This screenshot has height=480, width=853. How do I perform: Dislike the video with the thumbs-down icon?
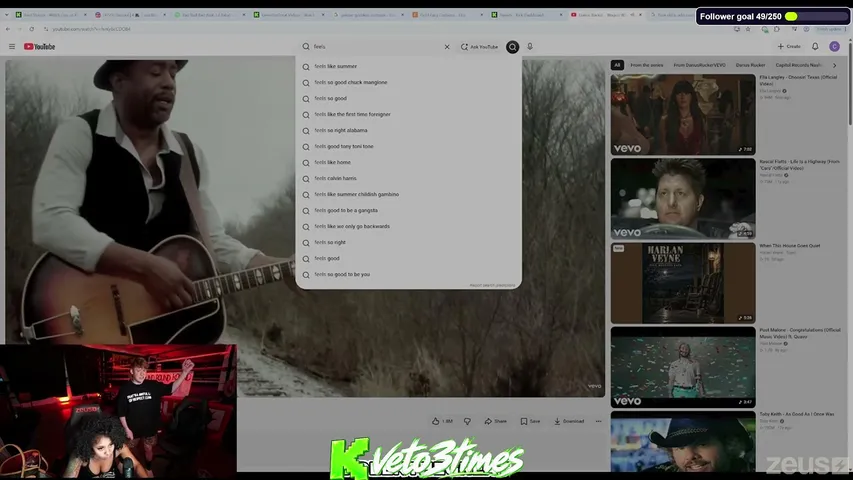pyautogui.click(x=467, y=421)
